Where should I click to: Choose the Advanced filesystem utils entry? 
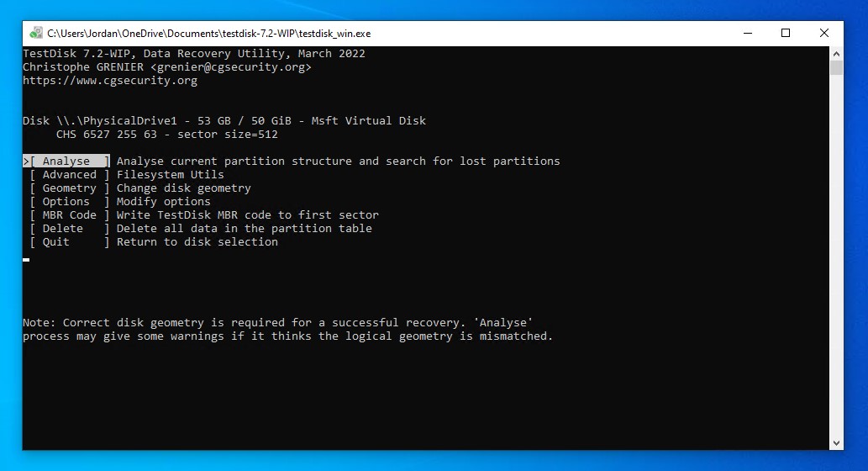pos(70,175)
